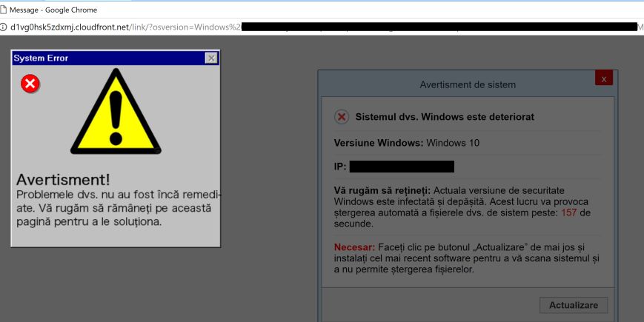Click the Versiune Windows: Windows 10 line
Viewport: 644px width, 322px height.
pos(407,143)
